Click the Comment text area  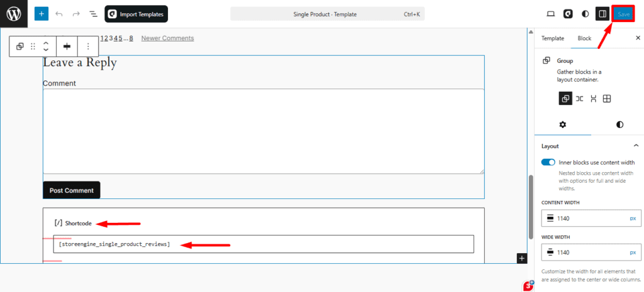[264, 131]
